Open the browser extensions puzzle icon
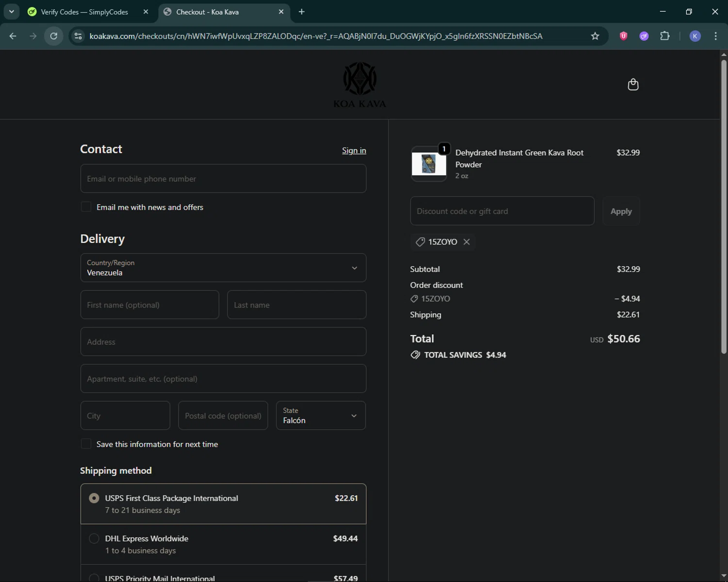The image size is (728, 582). click(665, 36)
